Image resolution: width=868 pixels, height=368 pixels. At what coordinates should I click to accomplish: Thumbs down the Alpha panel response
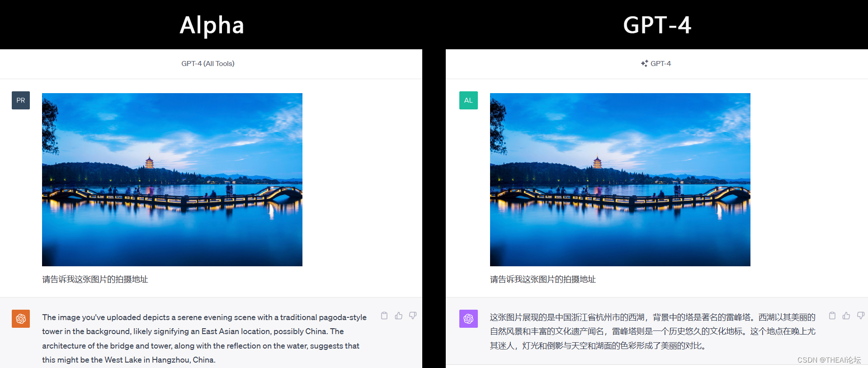point(413,316)
